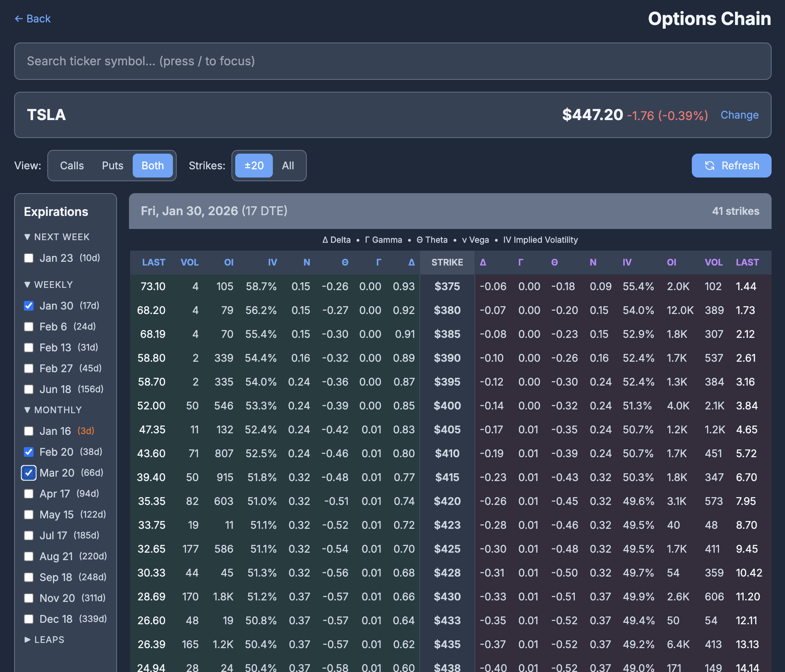The width and height of the screenshot is (785, 672).
Task: Switch view to Calls only
Action: click(x=72, y=166)
